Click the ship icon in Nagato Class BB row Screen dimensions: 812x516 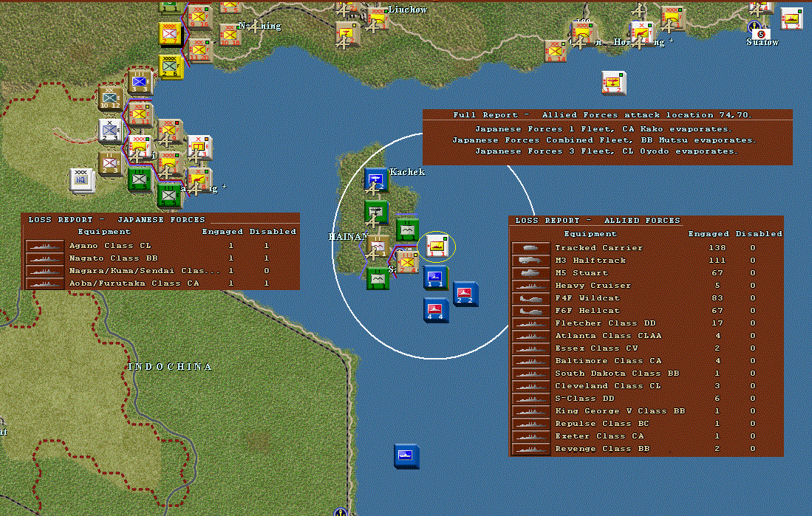coord(44,258)
